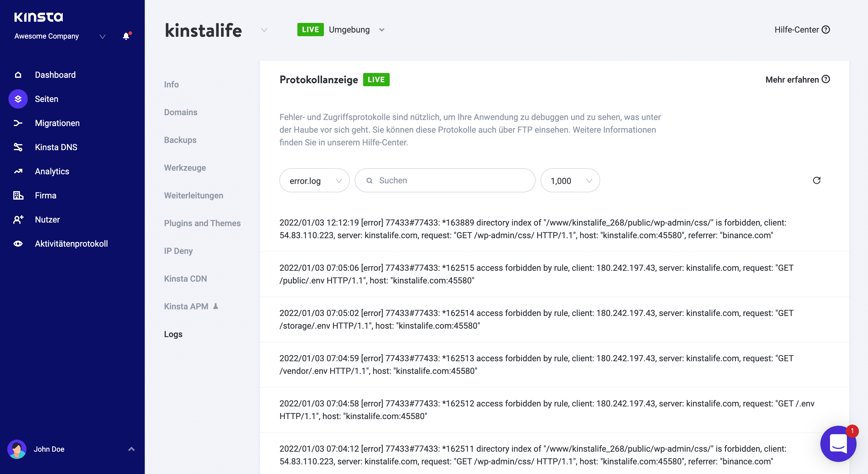Open the 1,000 lines count dropdown
This screenshot has height=474, width=868.
(570, 181)
